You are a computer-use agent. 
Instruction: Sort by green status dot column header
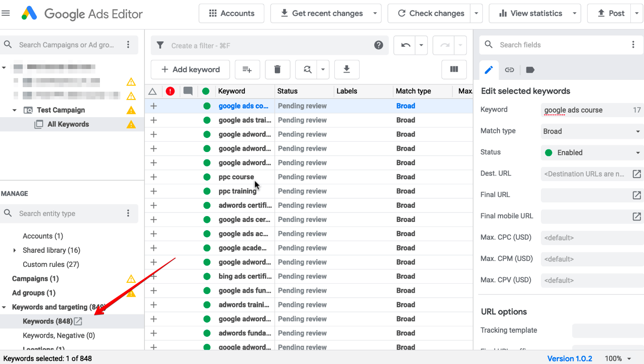point(206,91)
